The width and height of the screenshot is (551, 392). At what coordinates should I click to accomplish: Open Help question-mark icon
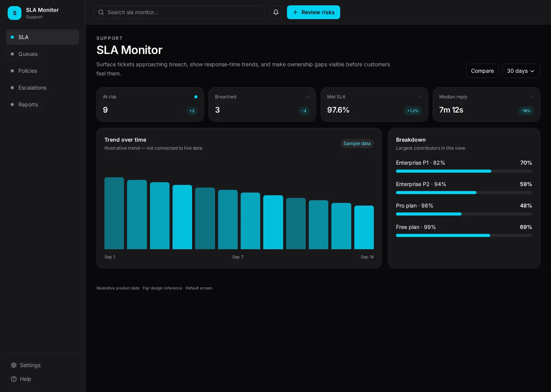(x=14, y=379)
